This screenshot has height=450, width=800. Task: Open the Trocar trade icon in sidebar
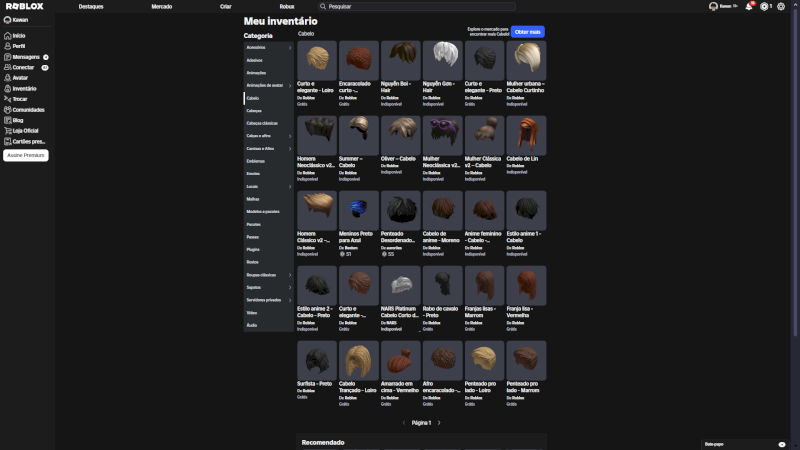pos(7,98)
